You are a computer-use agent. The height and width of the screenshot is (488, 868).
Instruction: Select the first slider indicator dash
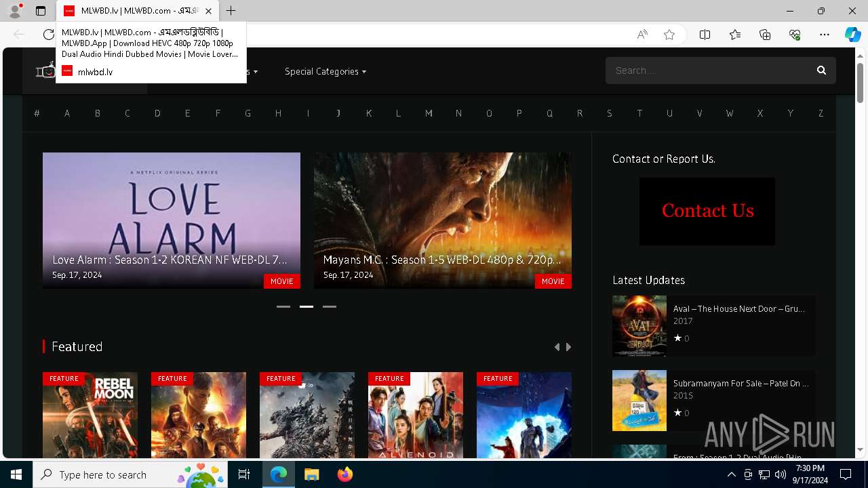click(x=283, y=306)
